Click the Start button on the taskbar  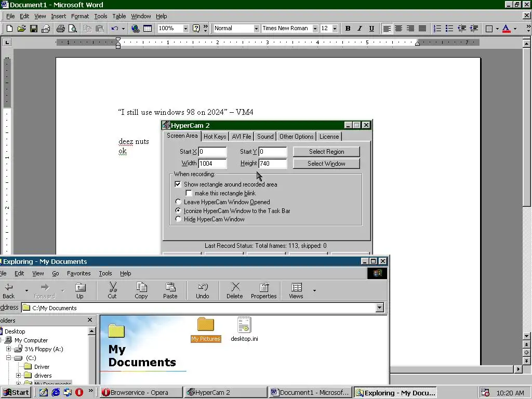coord(16,393)
